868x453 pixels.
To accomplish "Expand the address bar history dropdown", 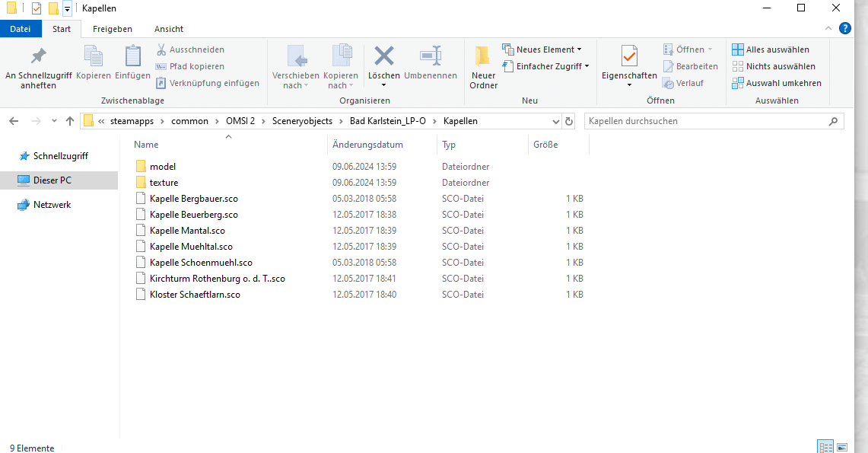I will click(554, 121).
